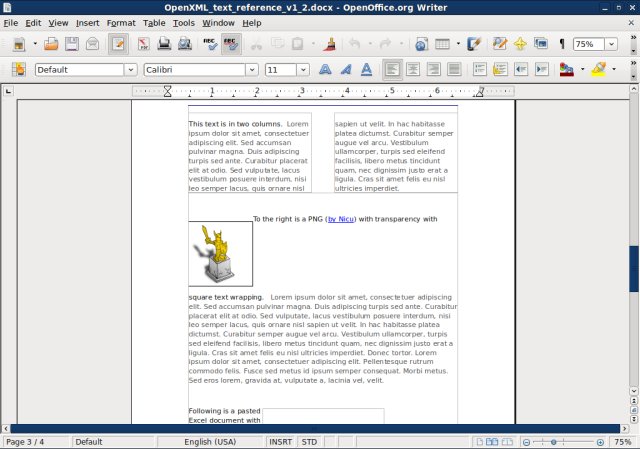Open the Navigator star icon
The height and width of the screenshot is (449, 640).
click(520, 44)
